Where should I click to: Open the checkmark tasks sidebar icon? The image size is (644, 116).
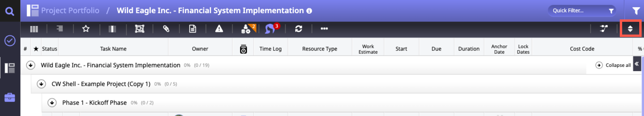click(x=10, y=41)
